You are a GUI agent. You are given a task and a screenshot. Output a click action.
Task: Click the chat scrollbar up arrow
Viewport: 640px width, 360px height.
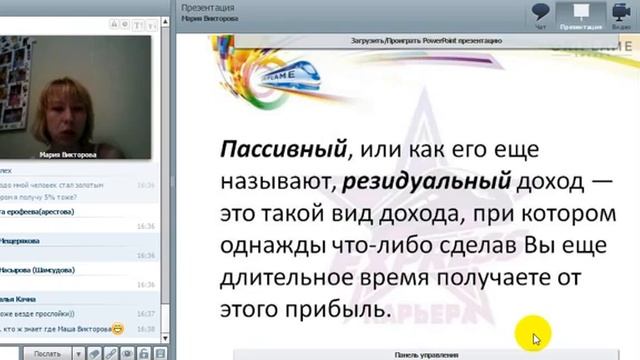[x=165, y=21]
